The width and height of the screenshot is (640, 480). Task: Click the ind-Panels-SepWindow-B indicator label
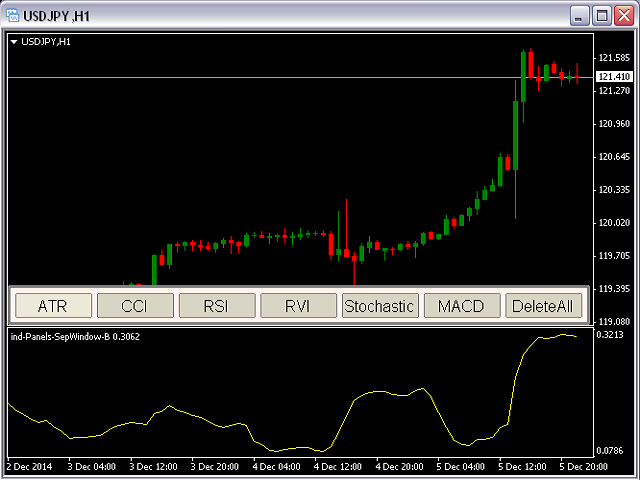[x=75, y=336]
